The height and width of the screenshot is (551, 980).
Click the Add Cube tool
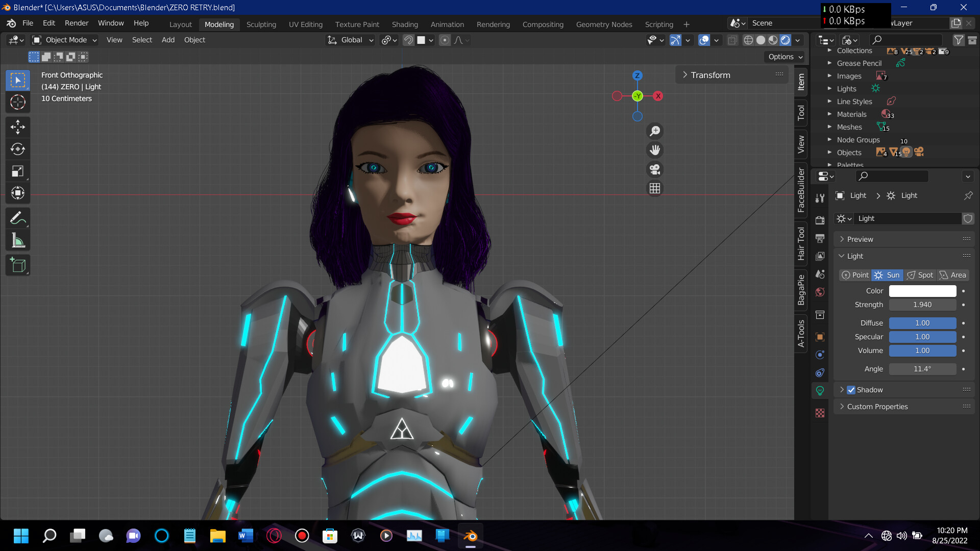(x=18, y=265)
